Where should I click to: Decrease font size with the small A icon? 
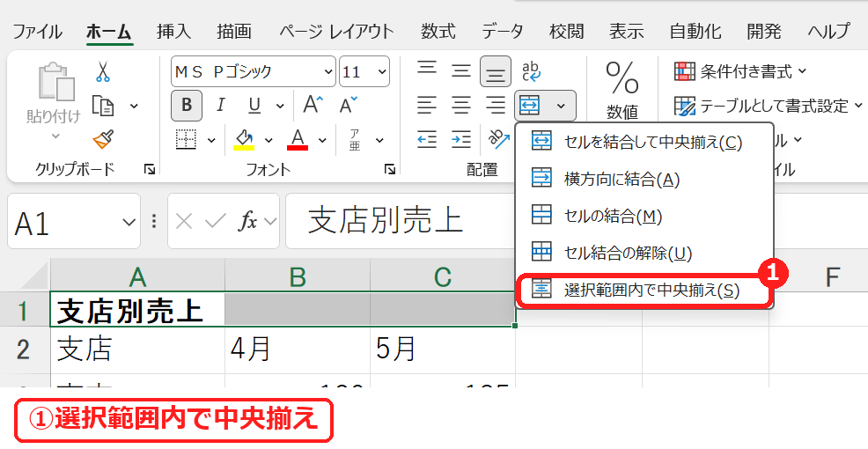(x=348, y=105)
